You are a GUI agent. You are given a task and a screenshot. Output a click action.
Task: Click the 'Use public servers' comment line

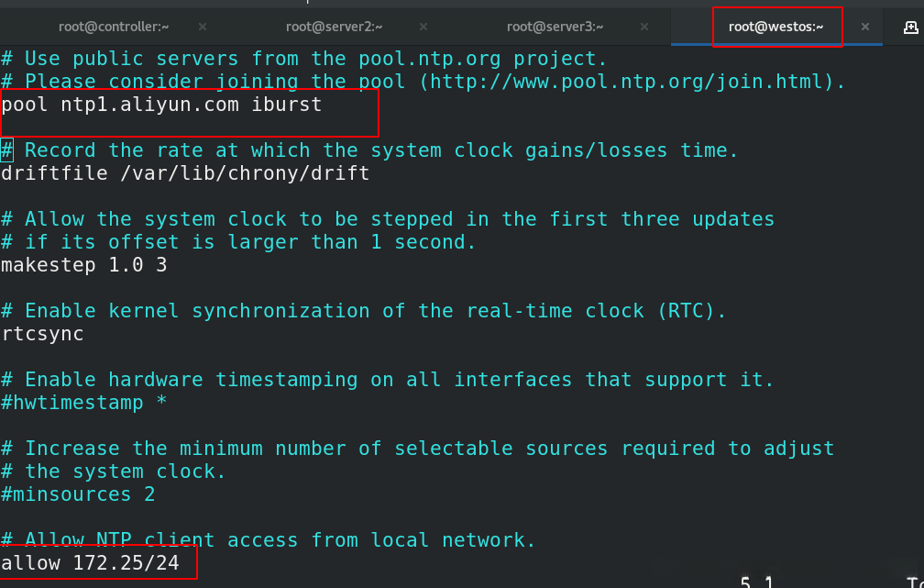[304, 59]
